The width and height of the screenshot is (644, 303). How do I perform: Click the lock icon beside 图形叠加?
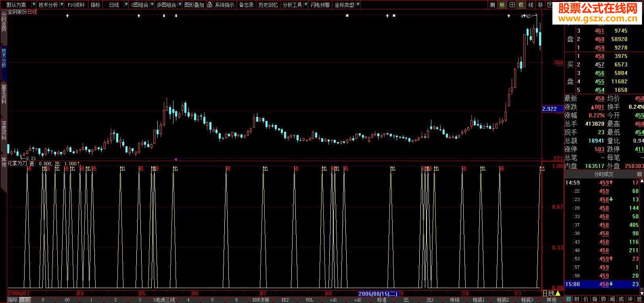pyautogui.click(x=209, y=5)
